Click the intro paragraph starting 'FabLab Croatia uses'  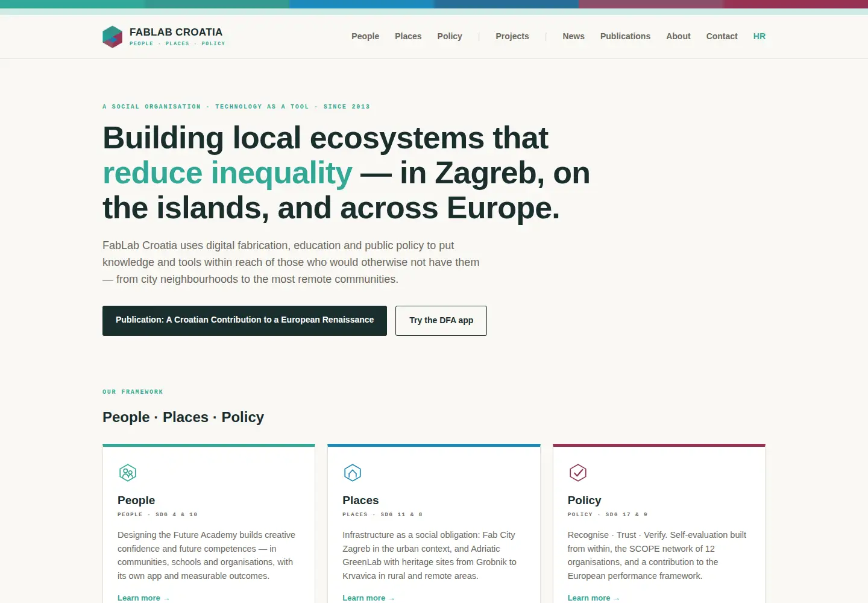[291, 262]
